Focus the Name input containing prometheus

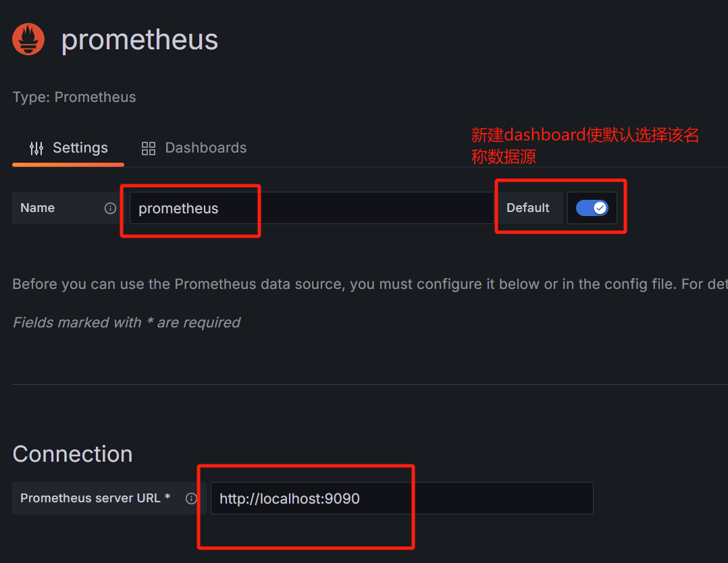311,208
